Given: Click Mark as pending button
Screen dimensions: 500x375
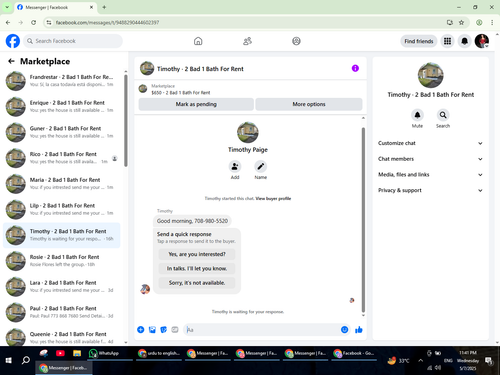Looking at the screenshot, I should point(196,104).
